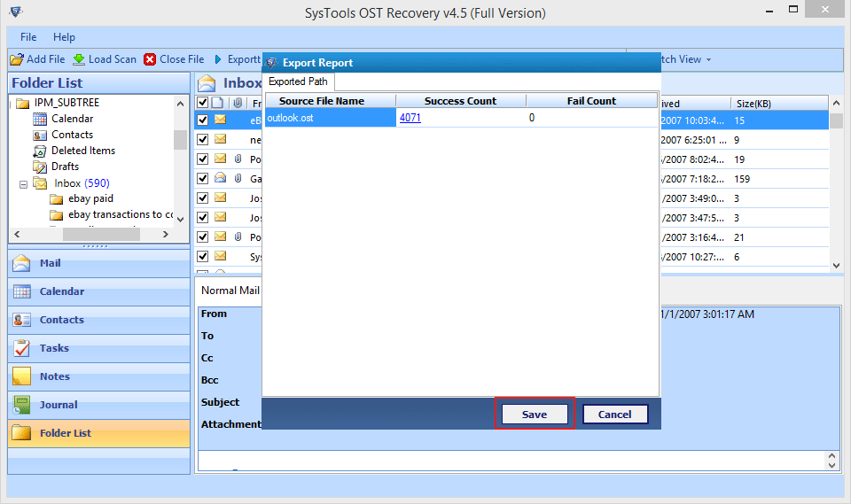
Task: Click the folder tree scroll down arrow
Action: point(180,219)
